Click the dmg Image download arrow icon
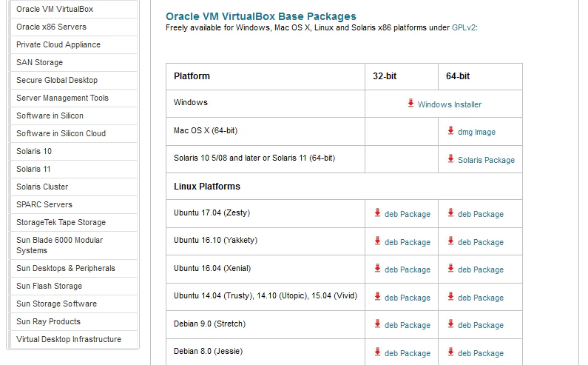Image resolution: width=588 pixels, height=365 pixels. pos(450,130)
